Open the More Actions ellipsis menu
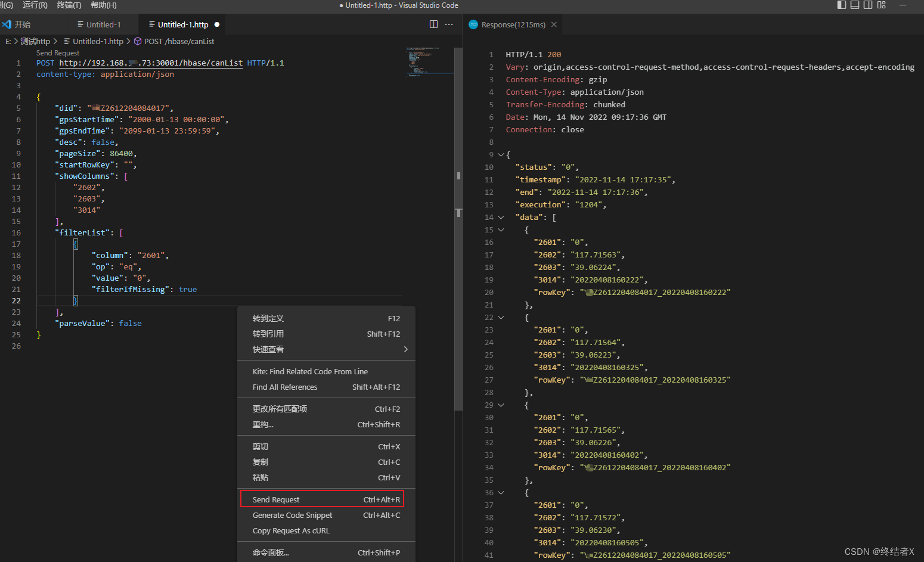Screen dimensions: 924x562 (x=449, y=24)
